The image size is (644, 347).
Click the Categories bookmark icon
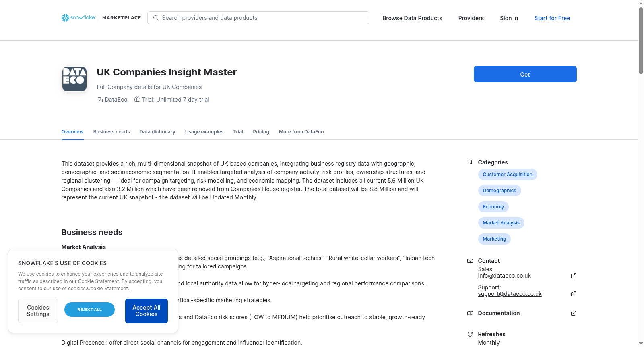pos(470,162)
